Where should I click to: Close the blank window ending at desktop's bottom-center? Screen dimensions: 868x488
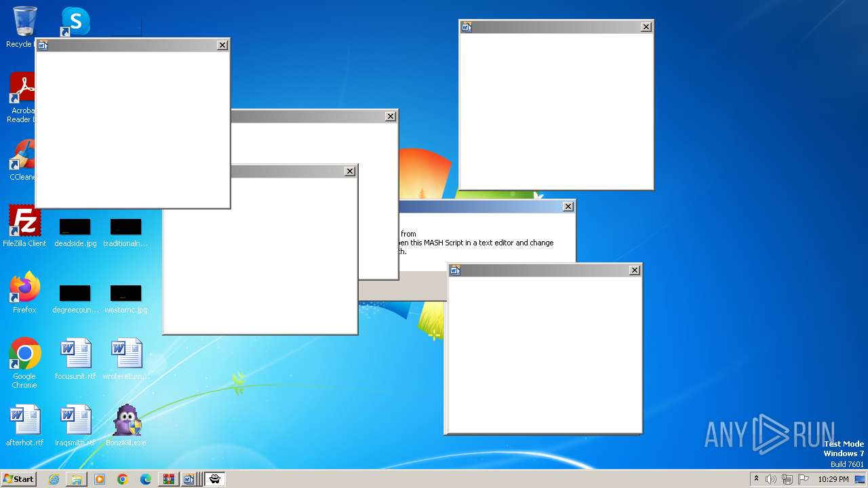tap(350, 171)
